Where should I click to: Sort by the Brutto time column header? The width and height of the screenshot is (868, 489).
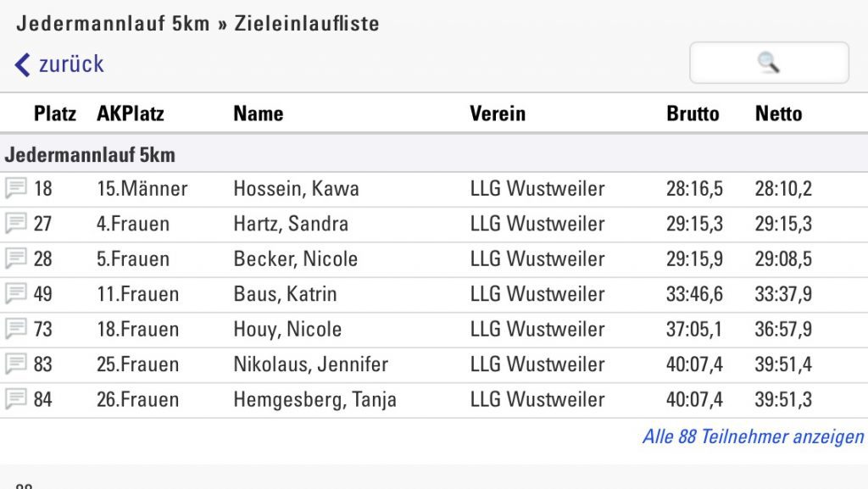(x=693, y=114)
